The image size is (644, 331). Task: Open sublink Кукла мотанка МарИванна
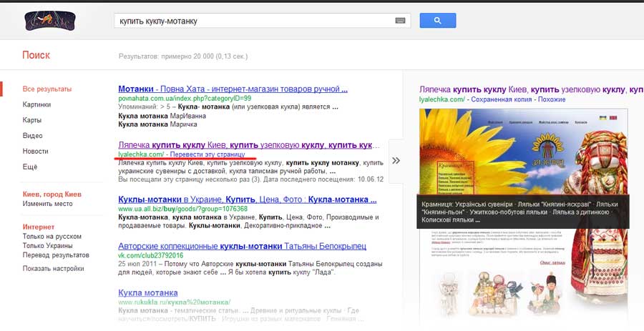point(162,116)
